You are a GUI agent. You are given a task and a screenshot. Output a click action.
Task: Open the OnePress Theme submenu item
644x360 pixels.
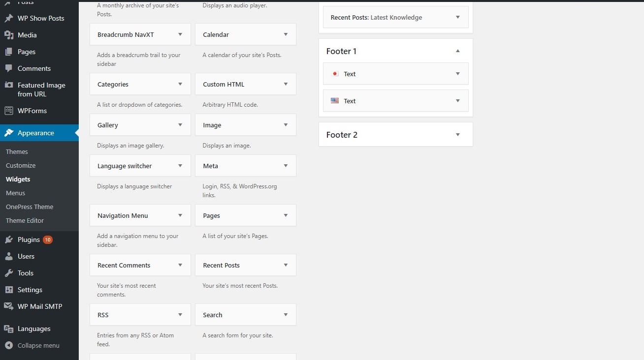[x=30, y=207]
